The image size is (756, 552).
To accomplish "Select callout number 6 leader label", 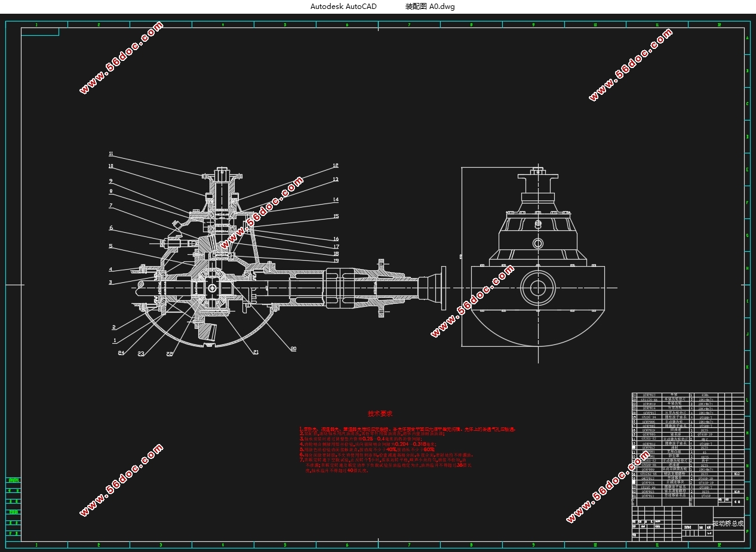I will [111, 227].
